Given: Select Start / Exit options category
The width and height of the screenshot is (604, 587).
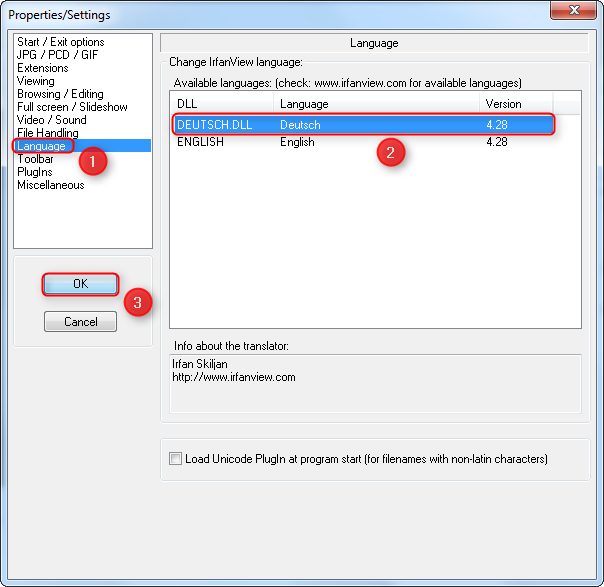Looking at the screenshot, I should tap(60, 42).
